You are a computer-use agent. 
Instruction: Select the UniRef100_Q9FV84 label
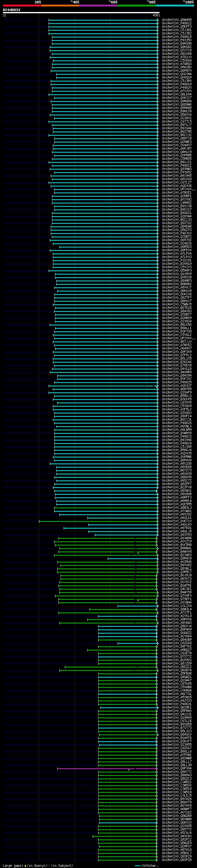[176, 769]
